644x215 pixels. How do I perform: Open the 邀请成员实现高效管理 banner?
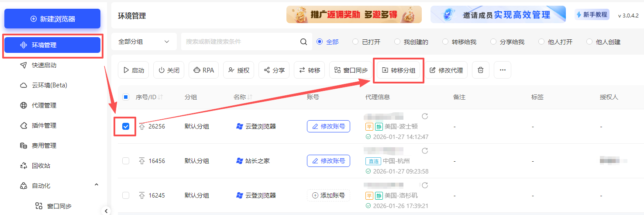coord(498,14)
